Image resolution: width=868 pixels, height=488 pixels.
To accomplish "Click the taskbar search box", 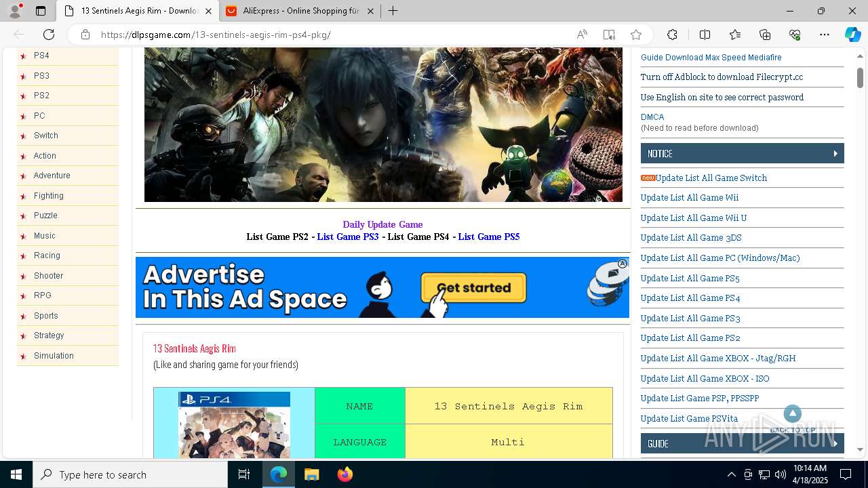I will [x=130, y=474].
